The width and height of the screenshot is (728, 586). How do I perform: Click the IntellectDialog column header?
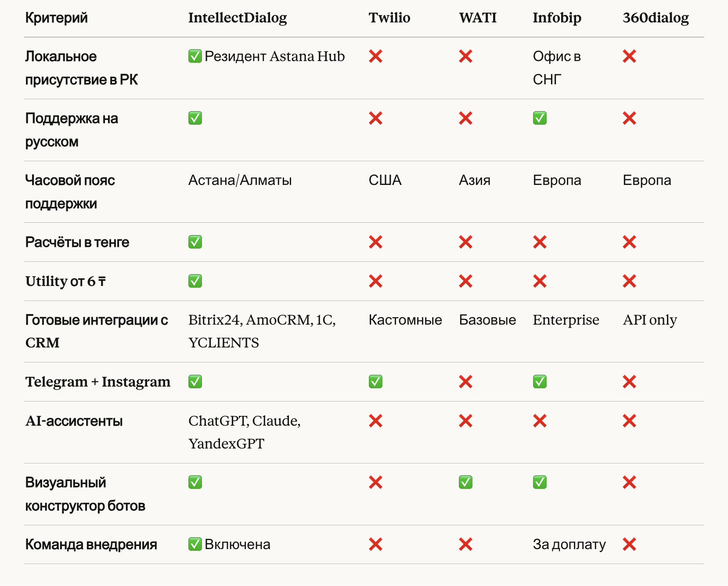pos(238,18)
